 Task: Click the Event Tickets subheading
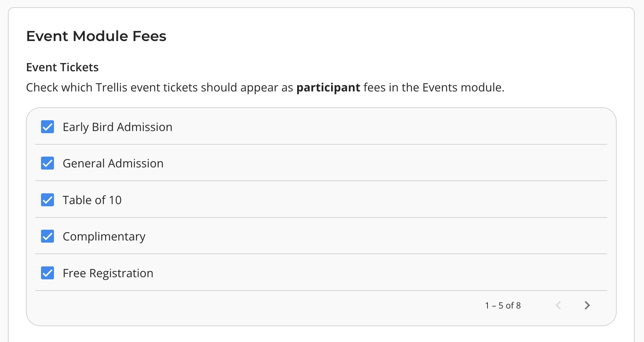(x=62, y=67)
